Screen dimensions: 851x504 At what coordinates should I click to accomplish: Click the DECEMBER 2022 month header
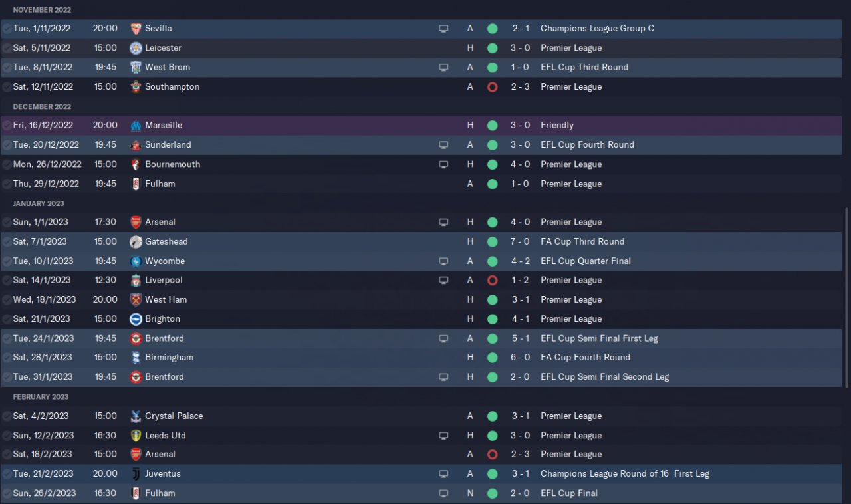[x=42, y=106]
